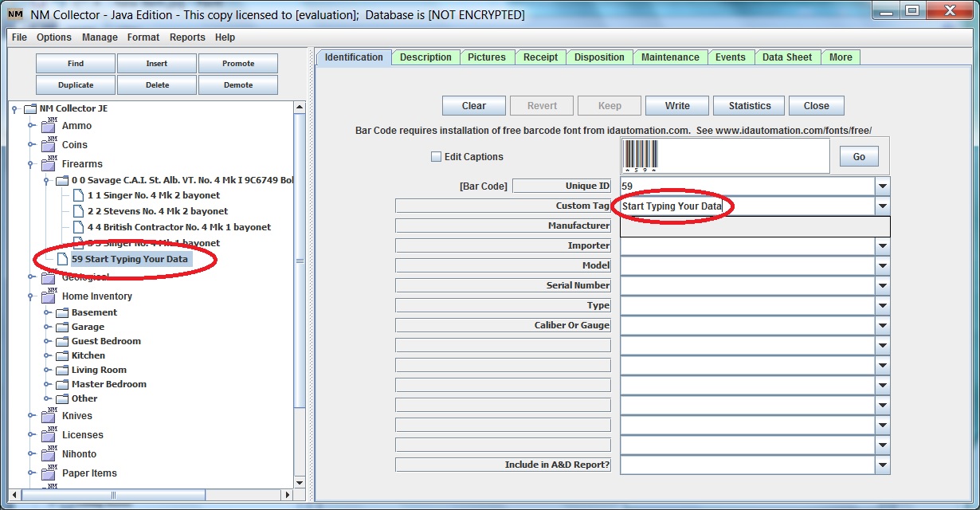This screenshot has width=980, height=510.
Task: Click the Licenses folder icon
Action: [x=49, y=434]
